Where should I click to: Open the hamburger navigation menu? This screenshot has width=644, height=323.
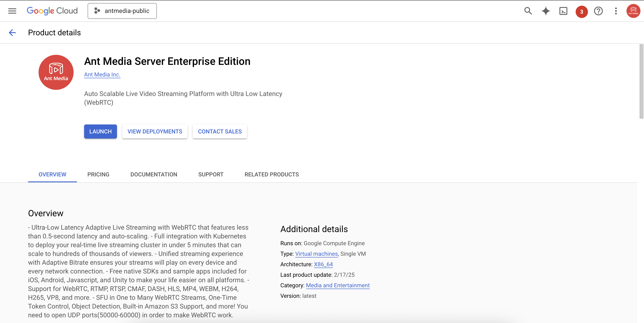coord(12,11)
